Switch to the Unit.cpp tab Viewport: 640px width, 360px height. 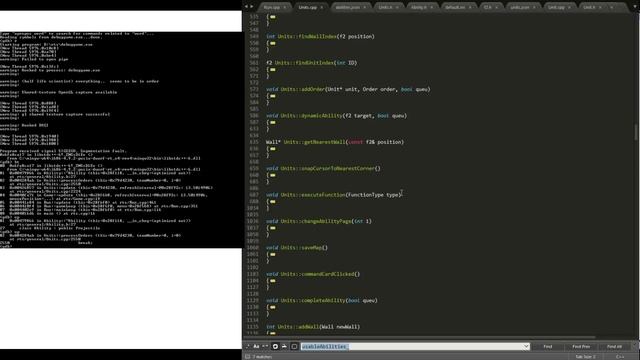point(556,7)
